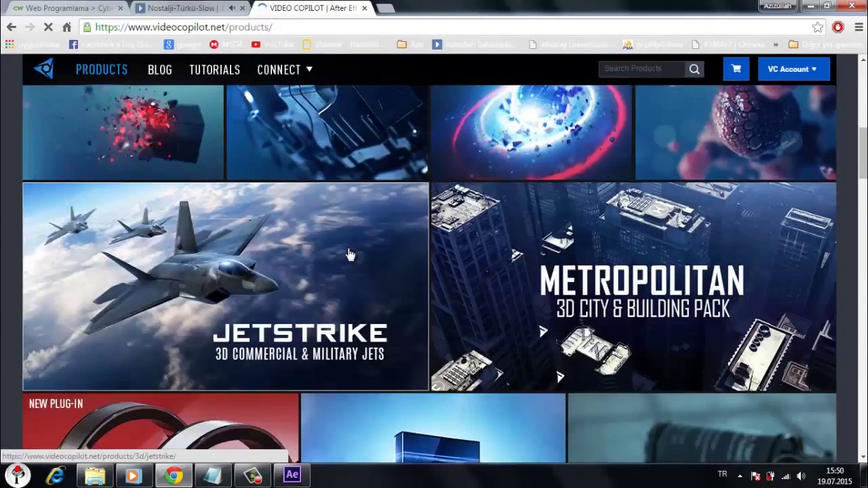Click the Search Products field

coord(642,68)
